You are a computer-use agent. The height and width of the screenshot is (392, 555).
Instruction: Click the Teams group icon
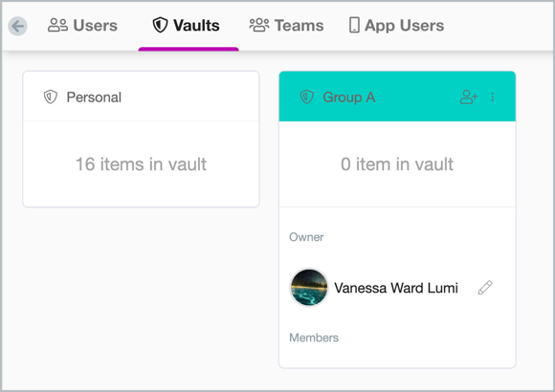tap(259, 25)
